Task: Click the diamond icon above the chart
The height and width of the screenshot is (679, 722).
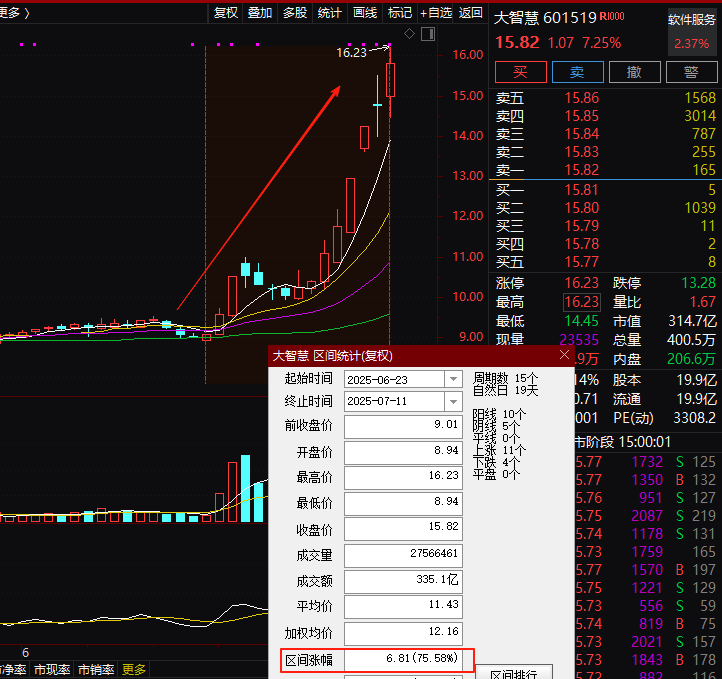Action: 409,34
